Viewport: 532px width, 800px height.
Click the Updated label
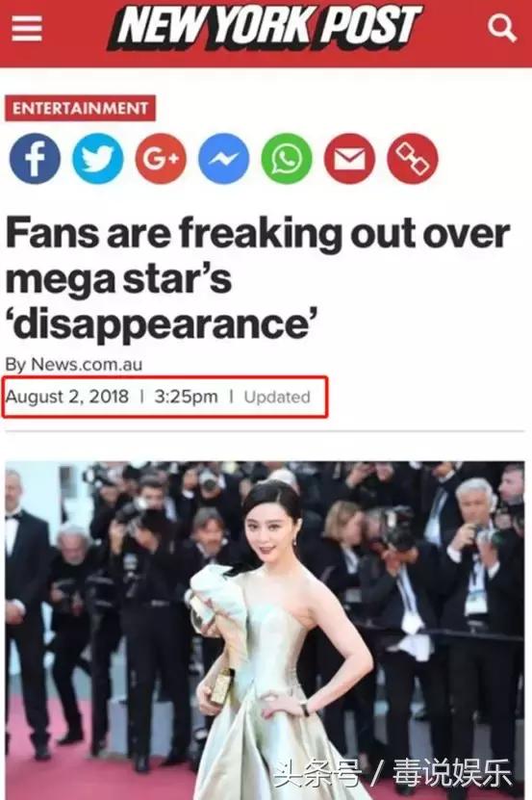pos(277,397)
